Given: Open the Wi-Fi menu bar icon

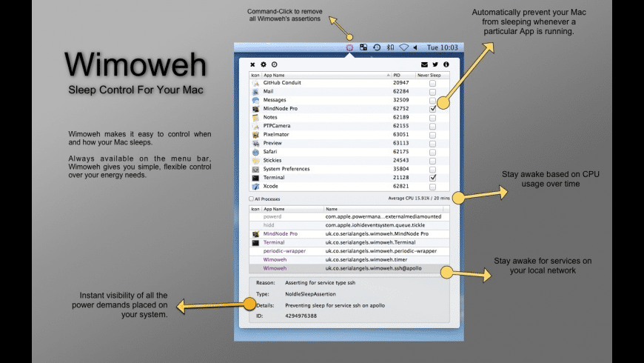Looking at the screenshot, I should [404, 47].
